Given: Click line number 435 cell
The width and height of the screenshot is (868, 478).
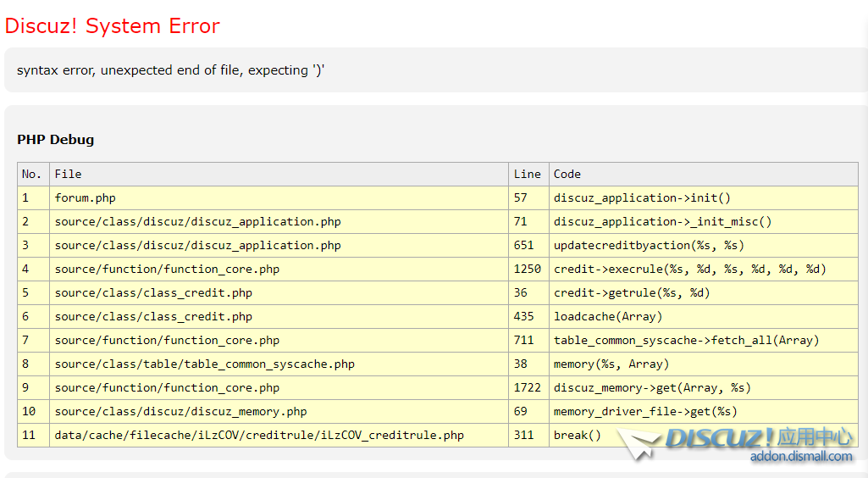Looking at the screenshot, I should pos(528,317).
